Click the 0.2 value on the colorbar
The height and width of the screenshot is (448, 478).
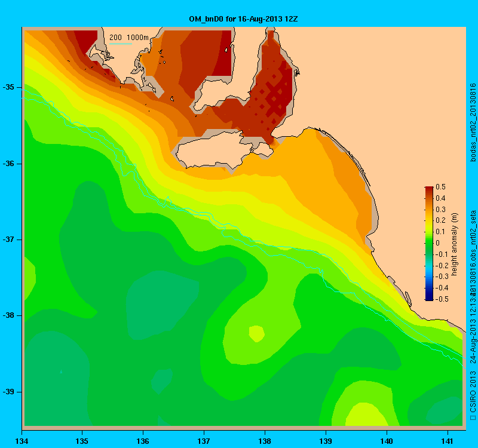tap(441, 220)
